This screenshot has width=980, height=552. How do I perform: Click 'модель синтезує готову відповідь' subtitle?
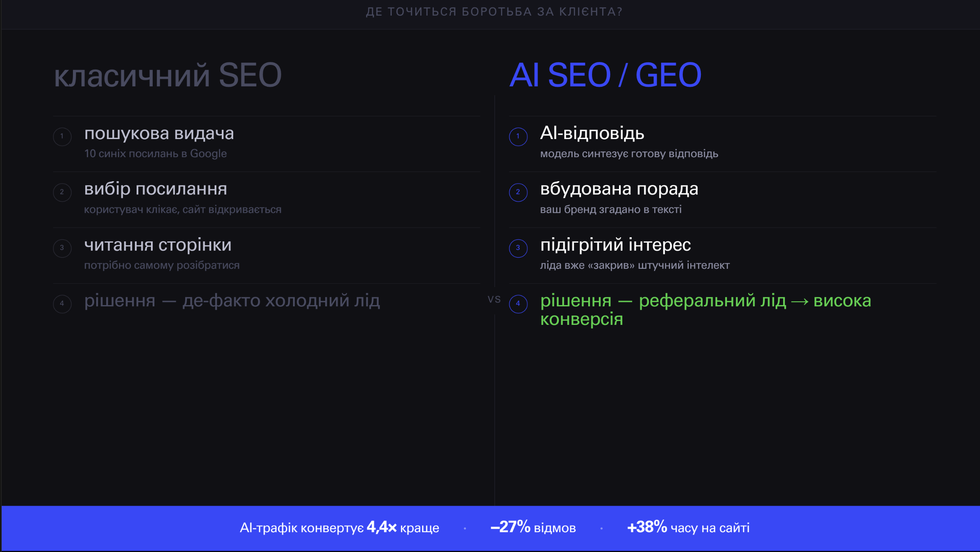click(x=629, y=154)
